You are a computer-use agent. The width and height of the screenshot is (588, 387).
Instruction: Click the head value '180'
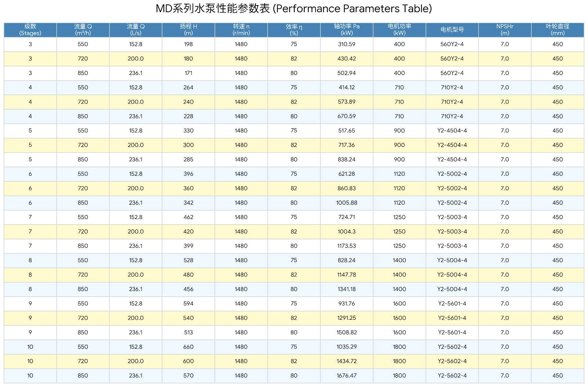click(x=189, y=59)
